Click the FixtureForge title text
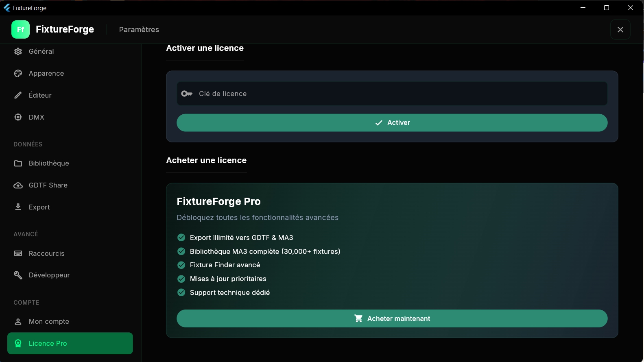The width and height of the screenshot is (644, 362). (65, 29)
